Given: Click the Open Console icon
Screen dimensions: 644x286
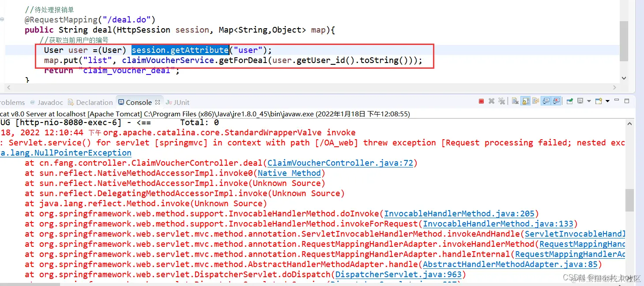Looking at the screenshot, I should pyautogui.click(x=599, y=101).
